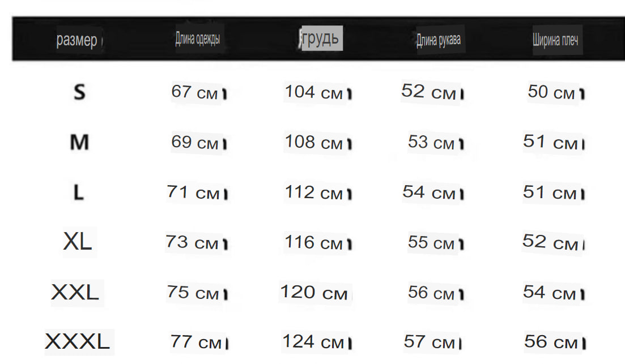Click the XL size label
This screenshot has width=625, height=364.
click(x=78, y=241)
